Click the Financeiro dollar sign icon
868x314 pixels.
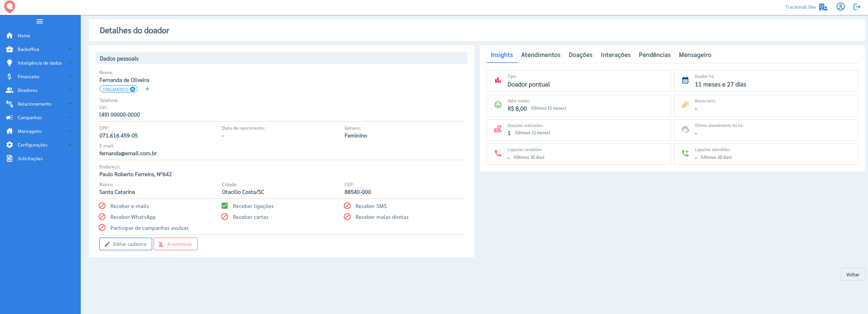pos(10,76)
